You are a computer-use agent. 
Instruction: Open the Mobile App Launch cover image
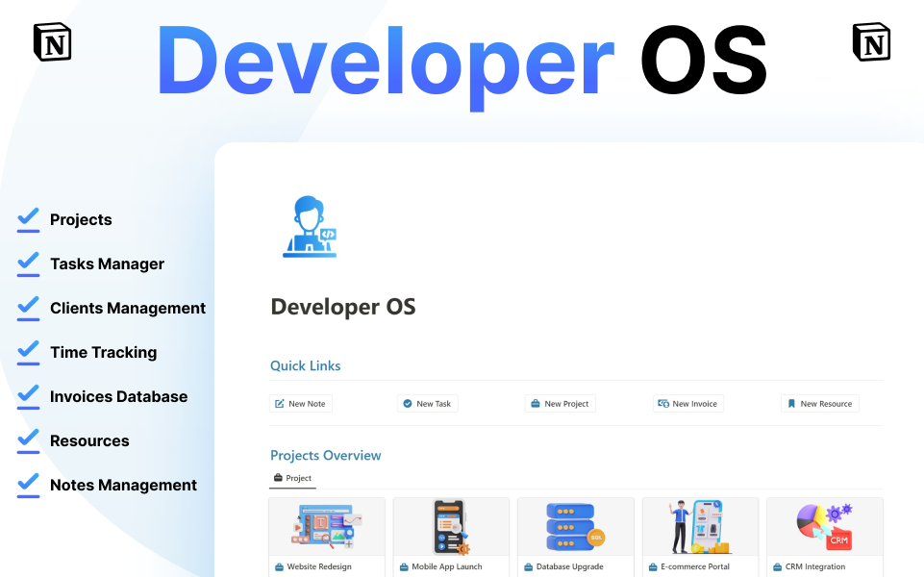tap(451, 526)
